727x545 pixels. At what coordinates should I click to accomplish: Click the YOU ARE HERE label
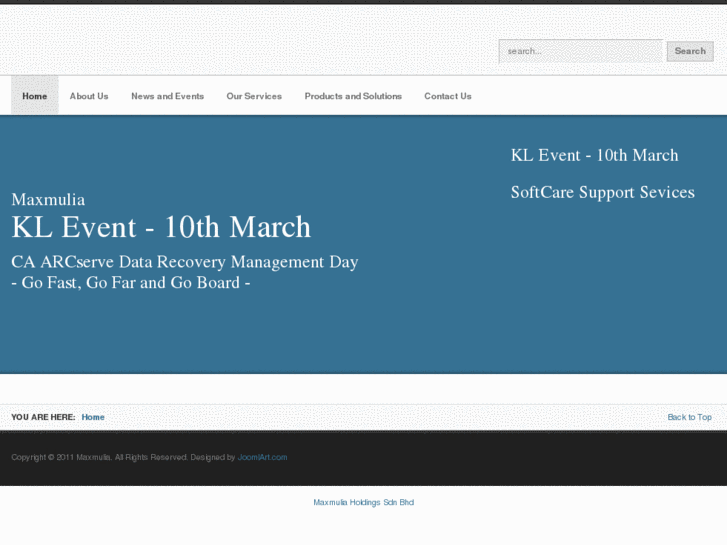pos(43,417)
